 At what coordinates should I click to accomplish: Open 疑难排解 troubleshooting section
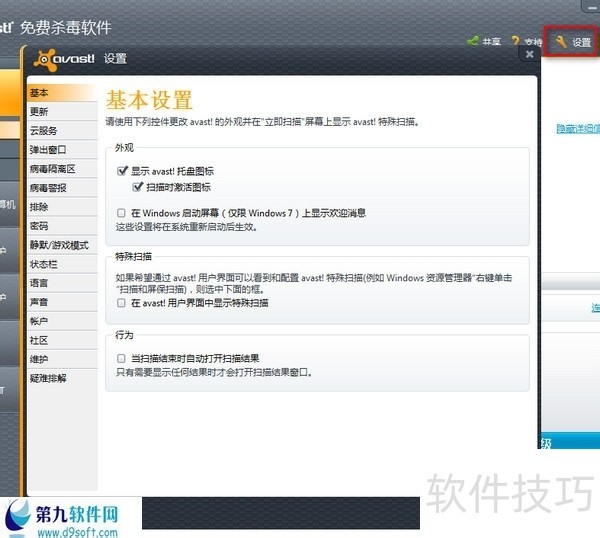(x=48, y=378)
